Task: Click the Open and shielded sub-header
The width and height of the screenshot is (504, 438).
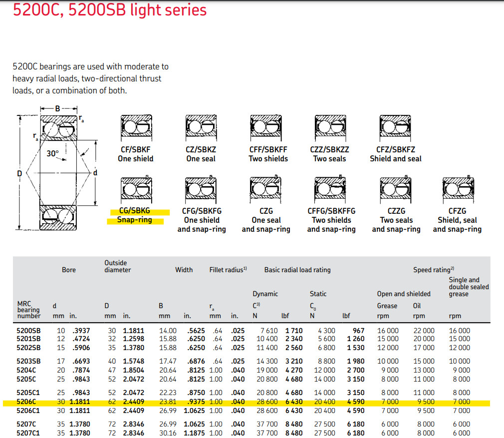Action: pyautogui.click(x=404, y=294)
